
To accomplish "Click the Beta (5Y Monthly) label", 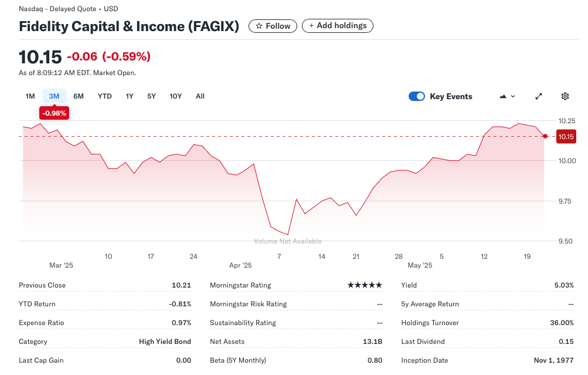I will click(x=238, y=360).
